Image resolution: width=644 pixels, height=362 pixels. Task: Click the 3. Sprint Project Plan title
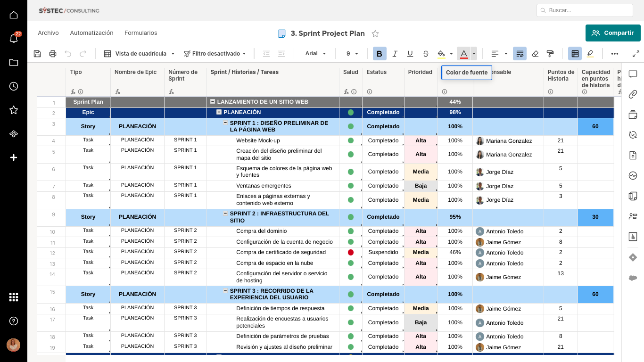tap(328, 33)
